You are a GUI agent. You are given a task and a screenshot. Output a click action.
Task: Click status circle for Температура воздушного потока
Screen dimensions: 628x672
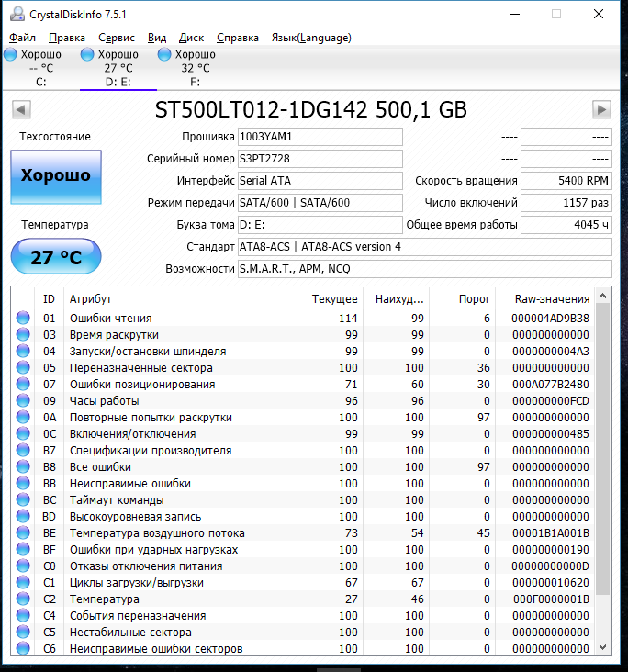pos(23,532)
